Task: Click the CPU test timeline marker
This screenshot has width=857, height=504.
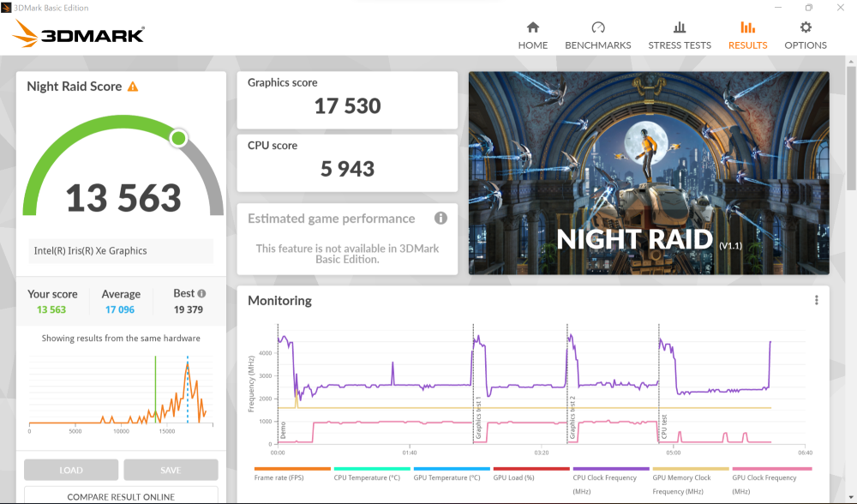Action: point(664,426)
